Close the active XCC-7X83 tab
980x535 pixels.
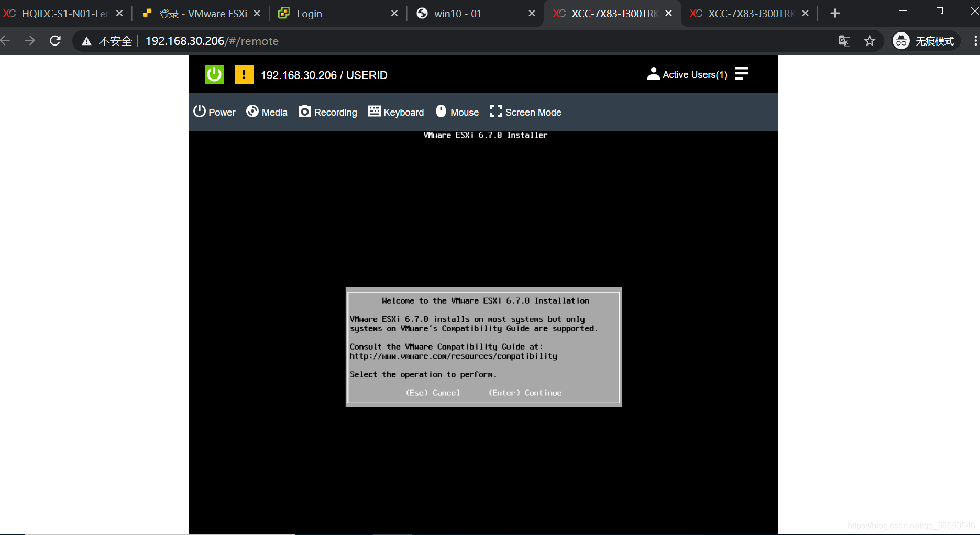tap(668, 14)
